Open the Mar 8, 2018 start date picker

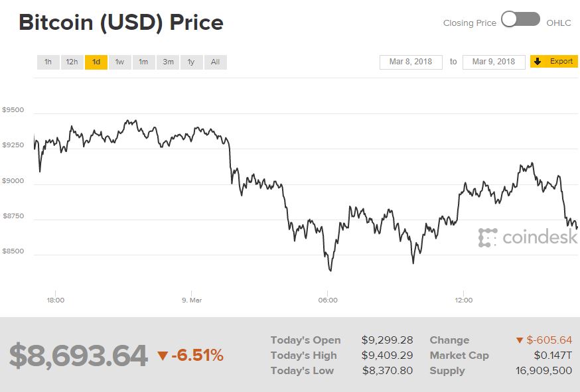(411, 62)
